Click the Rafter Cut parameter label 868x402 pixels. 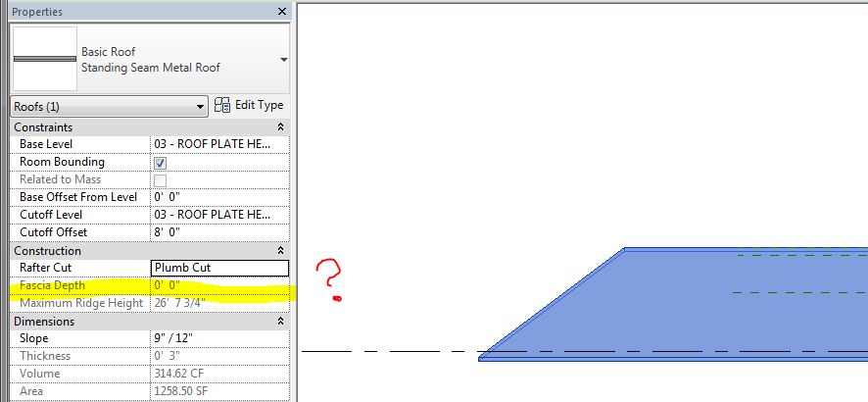point(45,268)
